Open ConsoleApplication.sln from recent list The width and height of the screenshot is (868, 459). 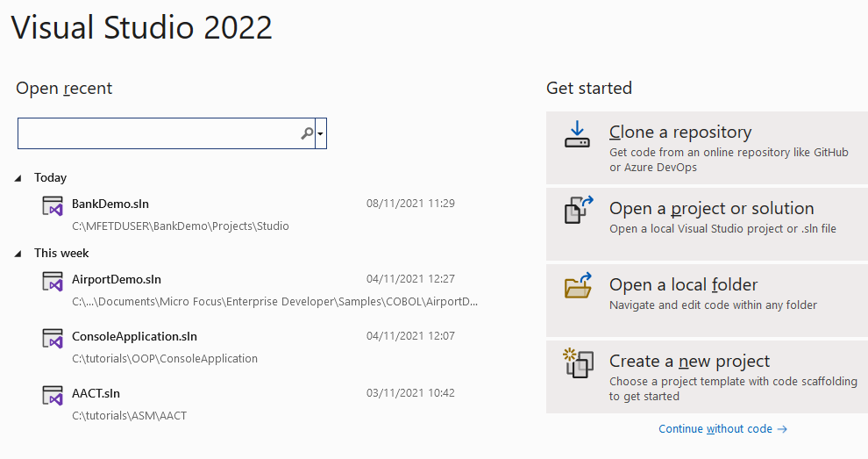[x=134, y=336]
